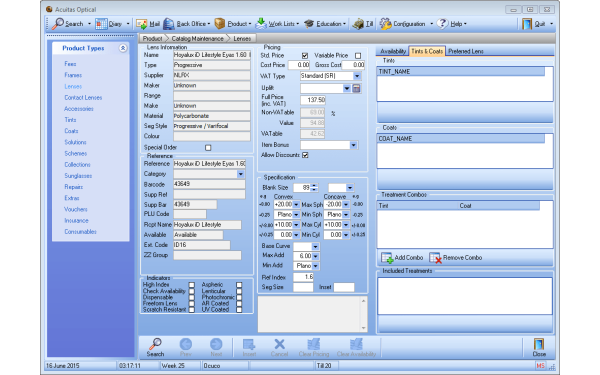Open the Max Add dropdown
The image size is (600, 375).
[x=316, y=256]
